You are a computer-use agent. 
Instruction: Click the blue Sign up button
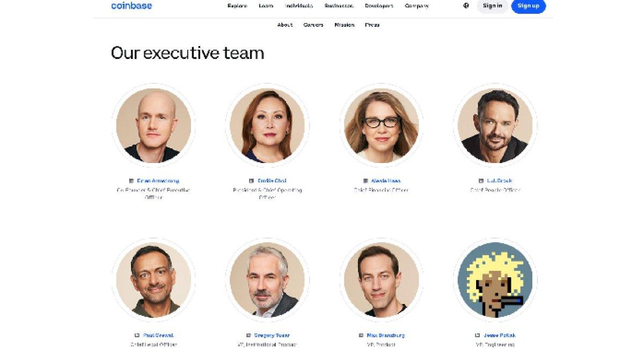529,6
